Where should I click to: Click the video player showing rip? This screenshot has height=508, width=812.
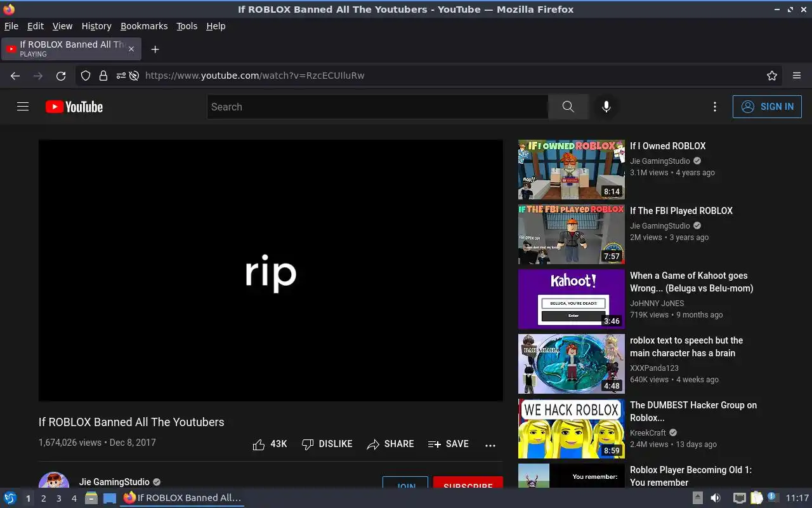click(271, 271)
